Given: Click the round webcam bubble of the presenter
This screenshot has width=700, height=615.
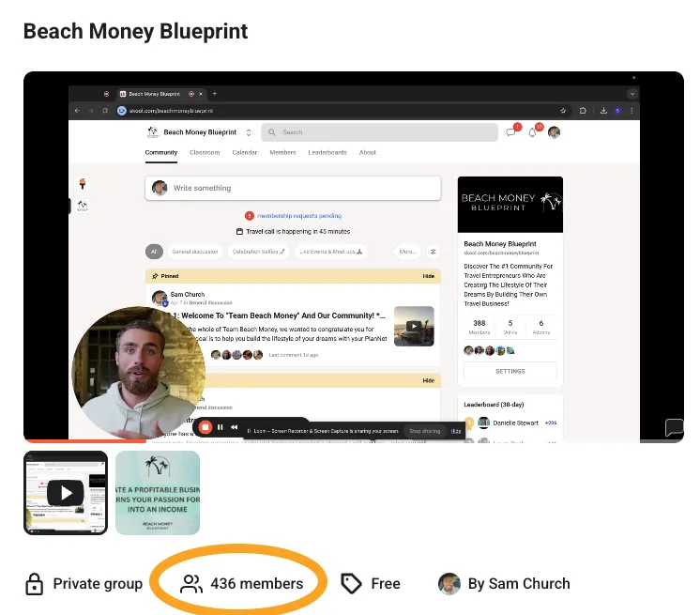Looking at the screenshot, I should coord(138,373).
